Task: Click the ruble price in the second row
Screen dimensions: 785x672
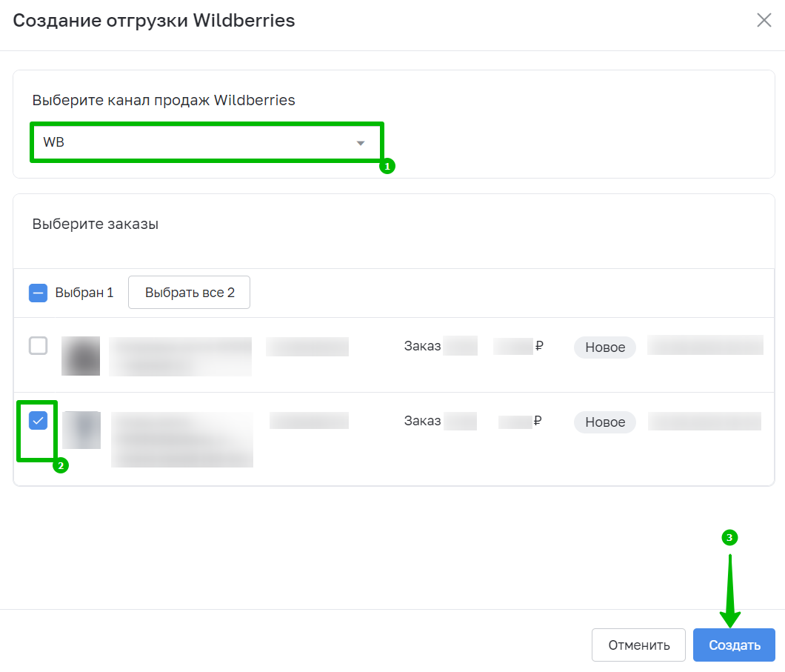Action: [520, 421]
